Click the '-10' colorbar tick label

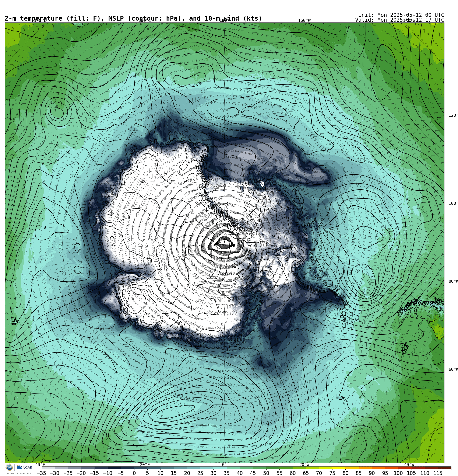tap(108, 473)
